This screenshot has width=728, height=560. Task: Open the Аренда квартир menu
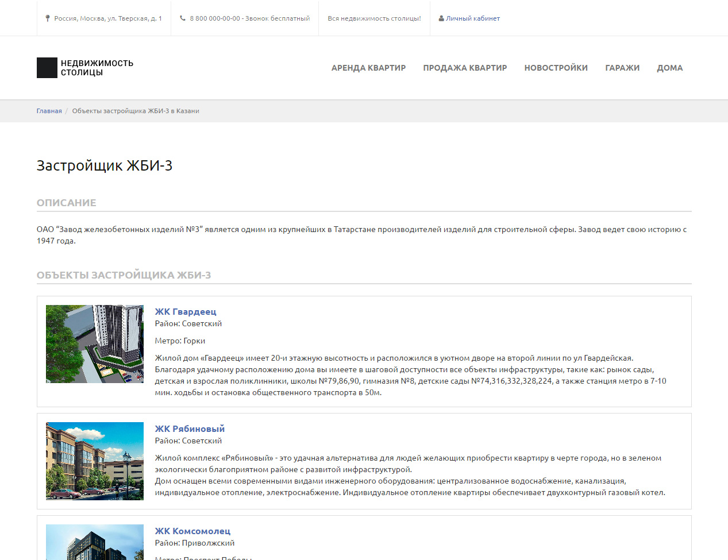coord(368,68)
